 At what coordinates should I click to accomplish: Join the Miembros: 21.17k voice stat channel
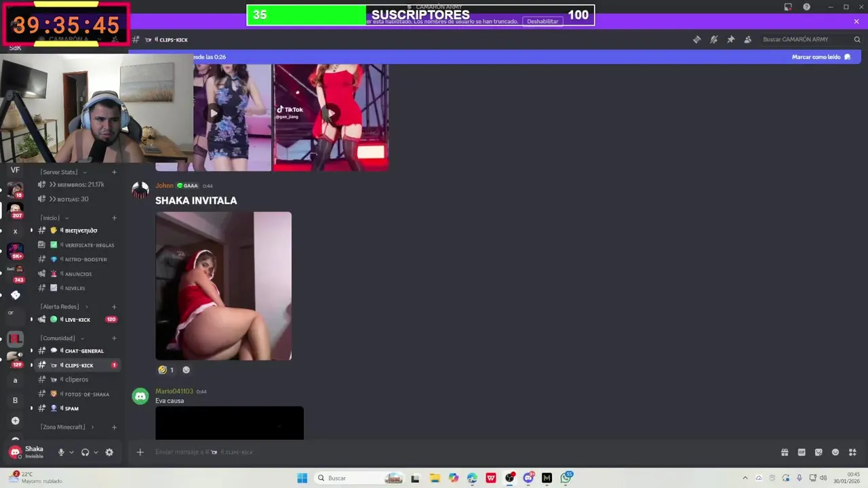click(77, 184)
